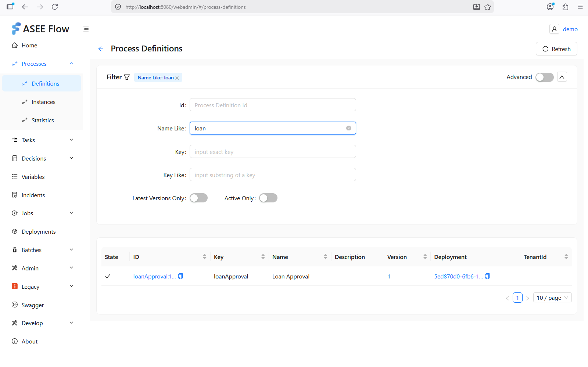Go to Deployments in the sidebar
This screenshot has width=588, height=367.
[42, 231]
